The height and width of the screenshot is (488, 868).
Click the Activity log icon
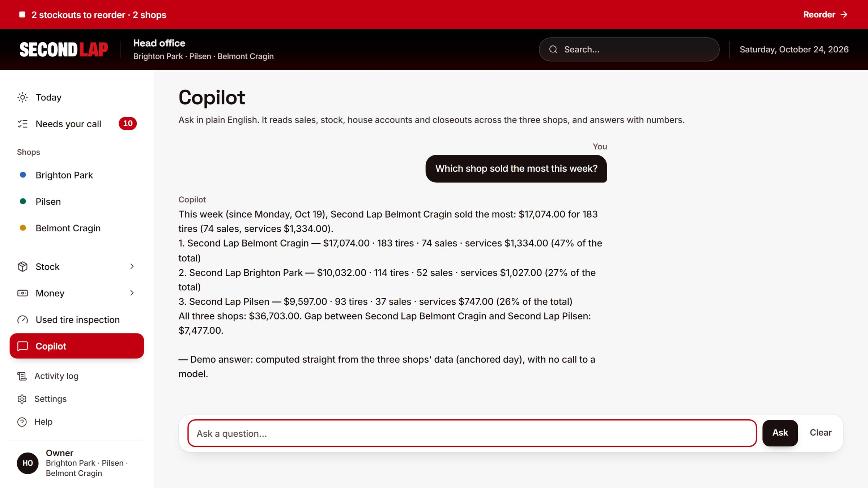pyautogui.click(x=22, y=376)
